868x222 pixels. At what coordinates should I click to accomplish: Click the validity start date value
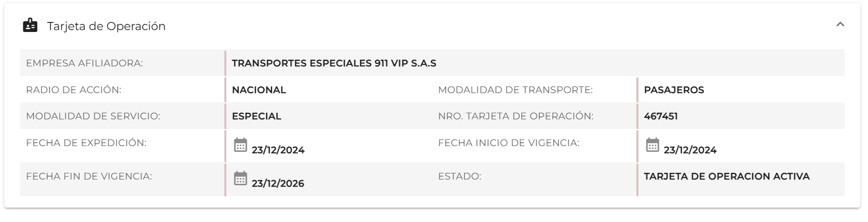click(x=690, y=150)
